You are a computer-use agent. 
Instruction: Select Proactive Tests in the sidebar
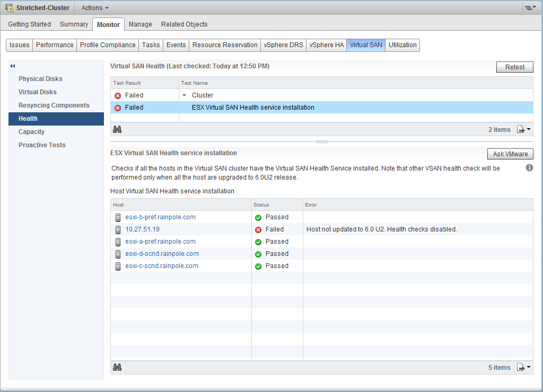click(x=42, y=145)
